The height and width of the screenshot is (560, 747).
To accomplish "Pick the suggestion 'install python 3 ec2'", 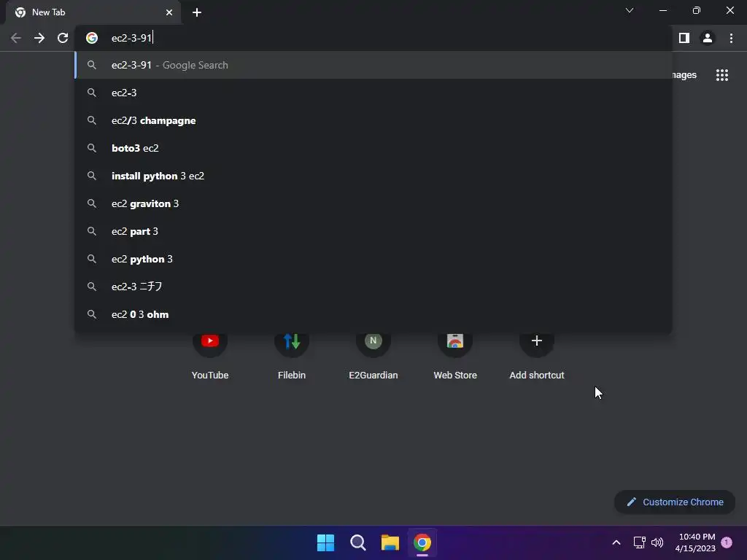I will point(373,176).
